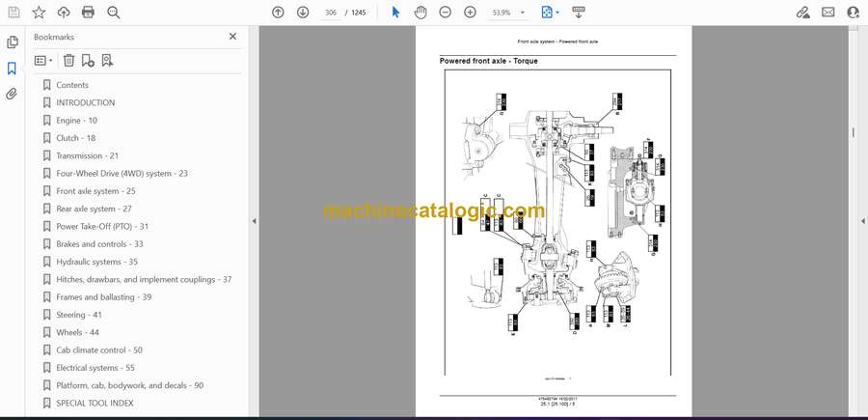Add a new bookmark

click(x=88, y=61)
